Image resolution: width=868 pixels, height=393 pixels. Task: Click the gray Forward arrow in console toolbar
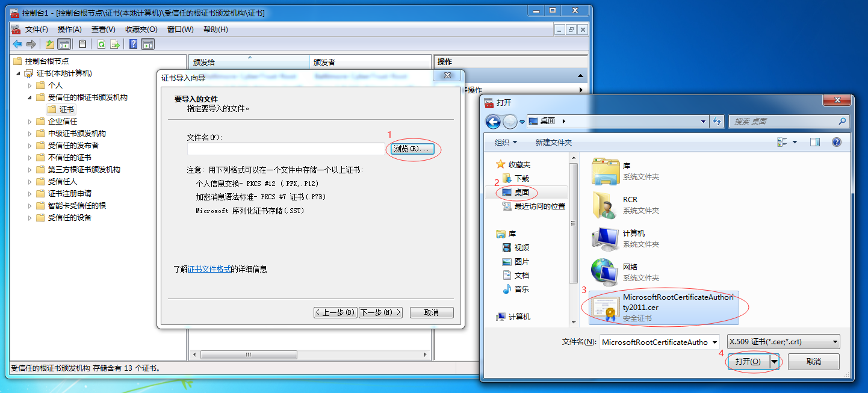click(x=31, y=44)
